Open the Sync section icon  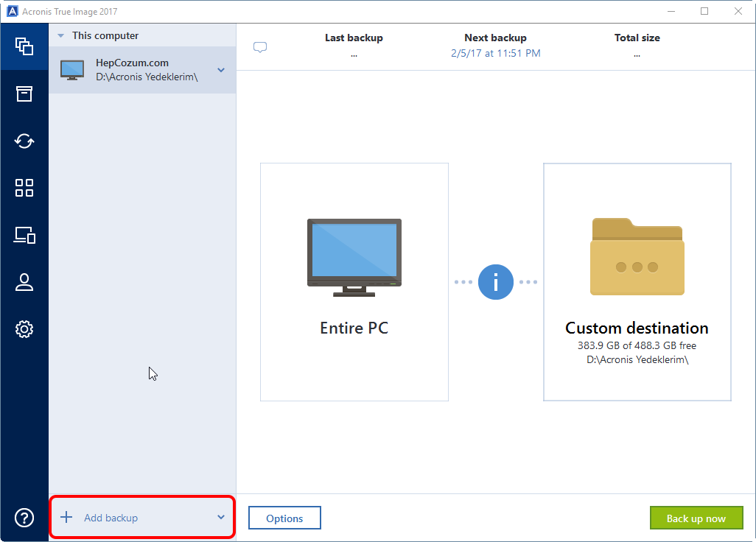tap(24, 141)
